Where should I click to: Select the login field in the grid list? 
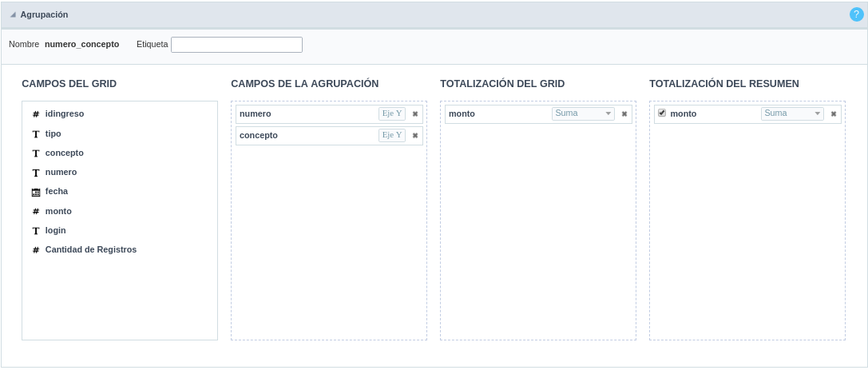tap(55, 230)
